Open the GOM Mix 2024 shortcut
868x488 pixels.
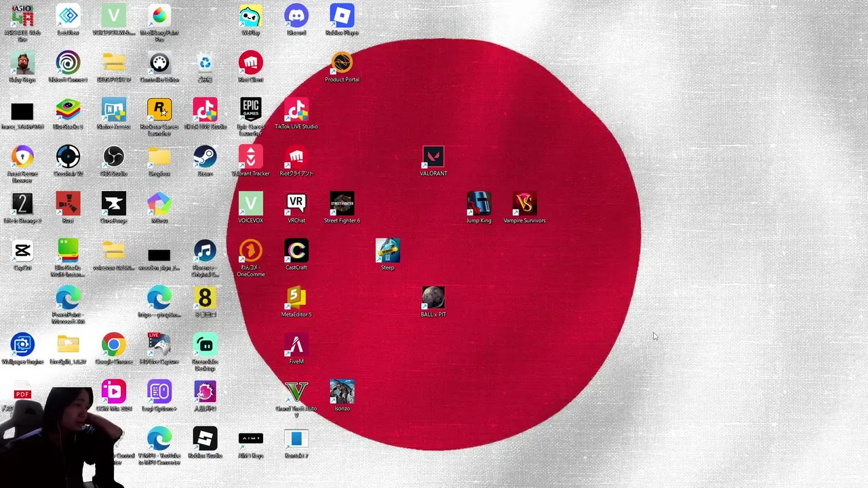(113, 392)
